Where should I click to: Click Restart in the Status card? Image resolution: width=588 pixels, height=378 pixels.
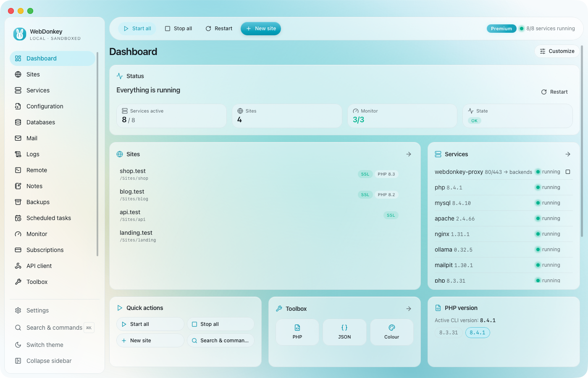554,92
